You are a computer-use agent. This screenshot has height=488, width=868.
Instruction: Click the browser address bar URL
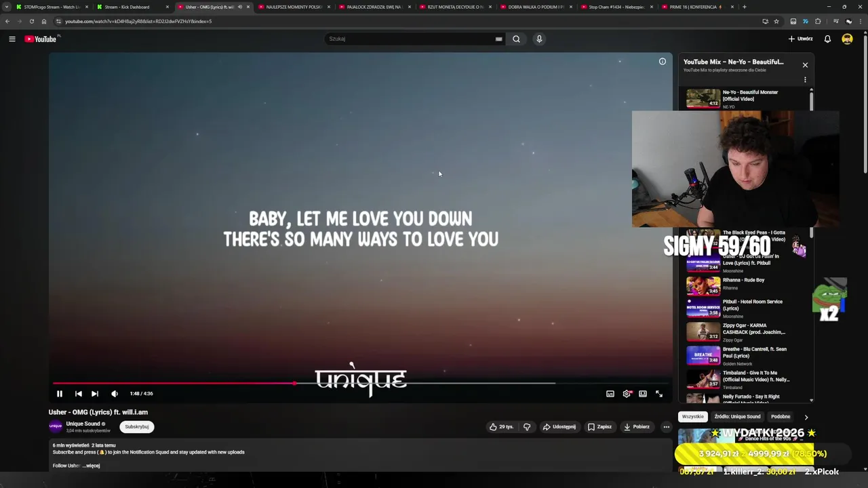click(x=138, y=21)
